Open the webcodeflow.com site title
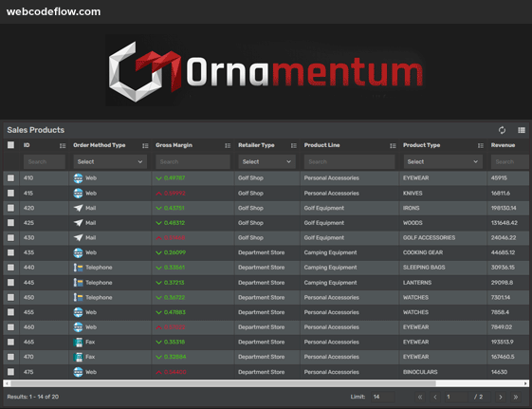This screenshot has height=409, width=532. (54, 11)
